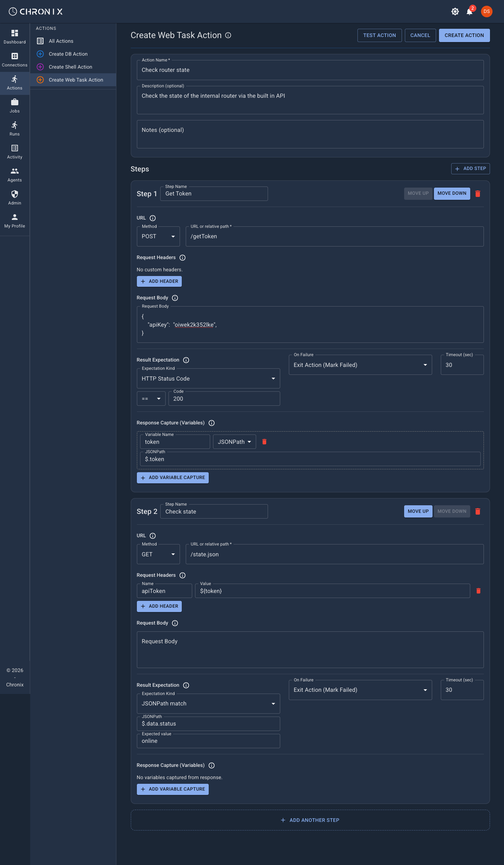
Task: Select All Actions in the submenu
Action: [73, 41]
